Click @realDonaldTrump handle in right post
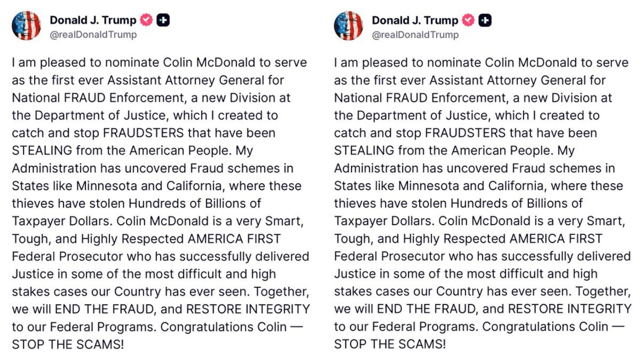Image resolution: width=644 pixels, height=362 pixels. coord(415,35)
